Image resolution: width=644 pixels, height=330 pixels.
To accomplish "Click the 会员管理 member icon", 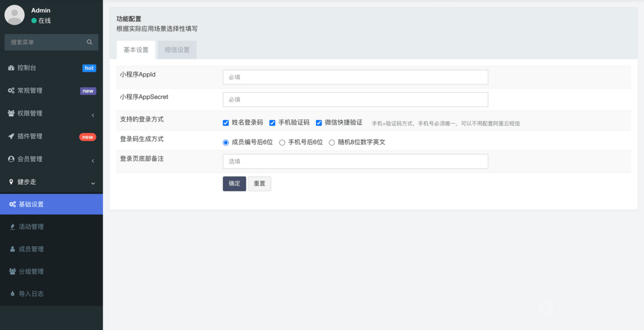I will click(12, 159).
